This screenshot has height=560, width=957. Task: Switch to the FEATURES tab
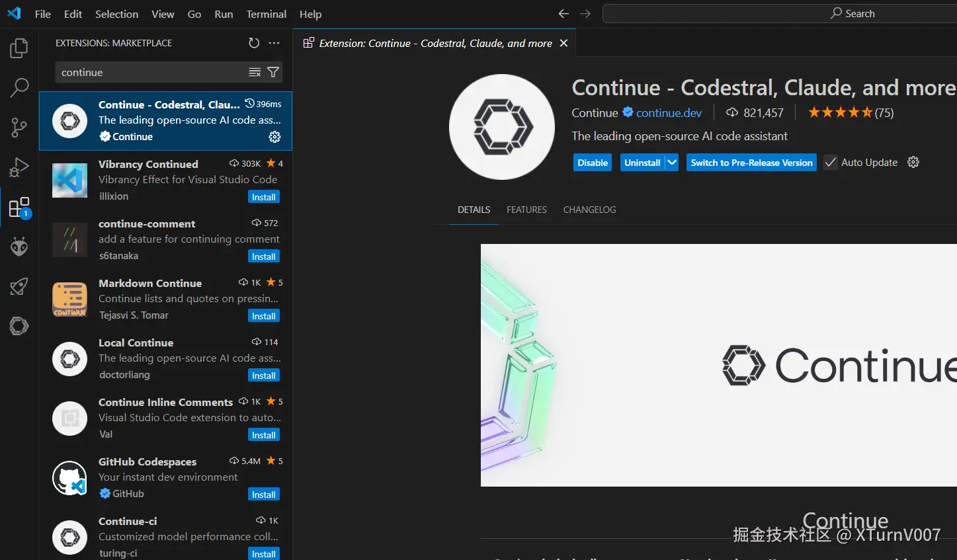click(x=526, y=210)
